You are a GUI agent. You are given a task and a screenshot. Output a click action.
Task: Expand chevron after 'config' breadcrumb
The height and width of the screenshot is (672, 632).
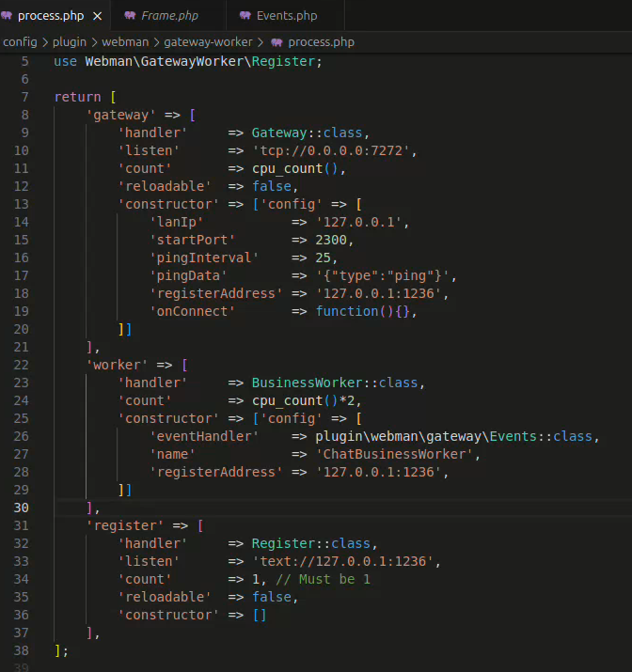[45, 42]
